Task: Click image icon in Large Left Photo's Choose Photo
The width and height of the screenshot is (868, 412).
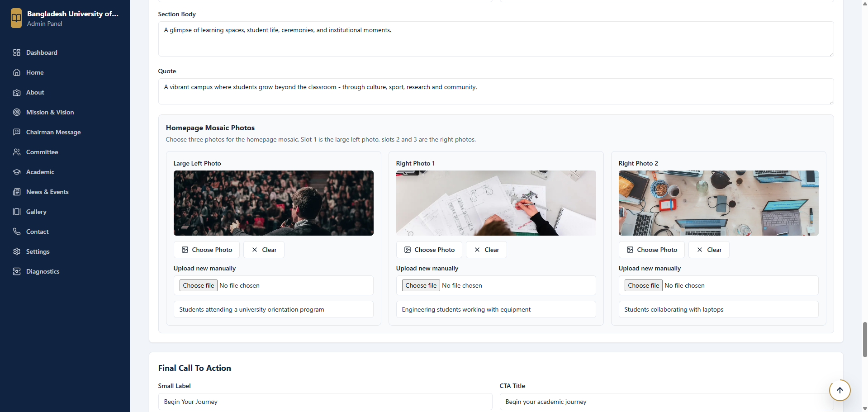Action: [x=185, y=250]
